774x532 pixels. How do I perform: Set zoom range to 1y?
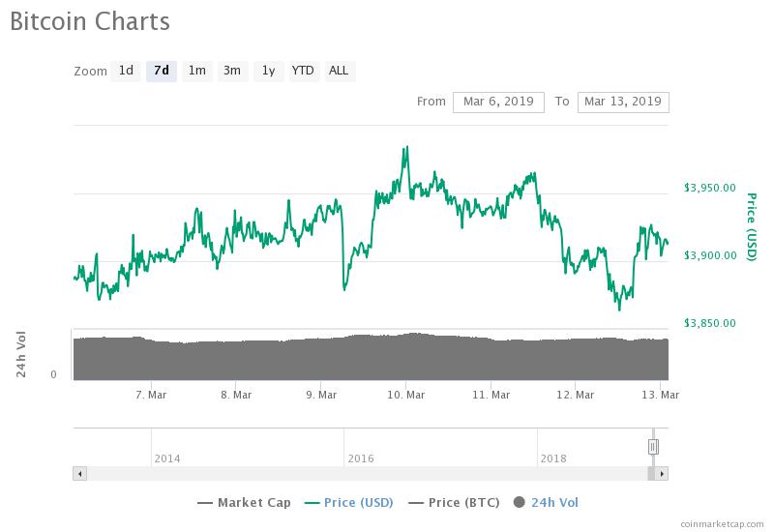click(268, 71)
